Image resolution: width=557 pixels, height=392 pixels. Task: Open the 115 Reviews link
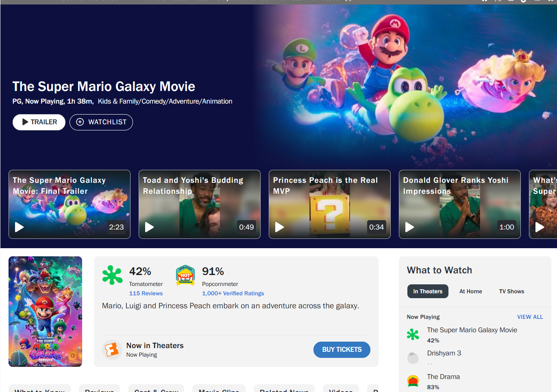(x=146, y=293)
